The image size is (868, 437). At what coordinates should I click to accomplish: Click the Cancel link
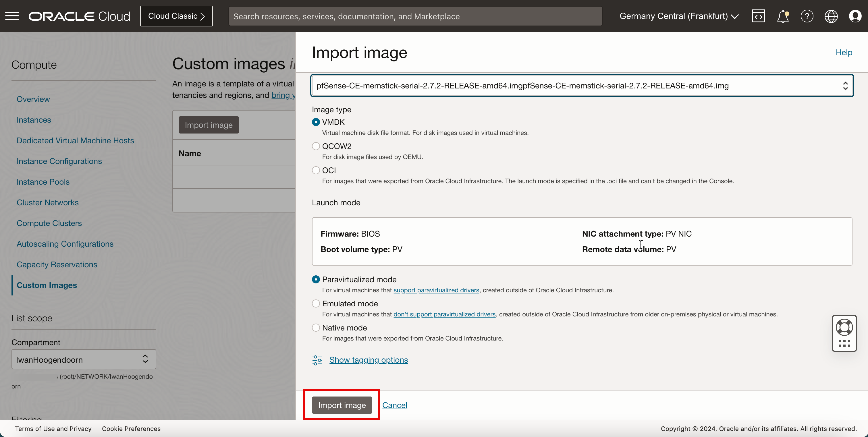point(395,405)
